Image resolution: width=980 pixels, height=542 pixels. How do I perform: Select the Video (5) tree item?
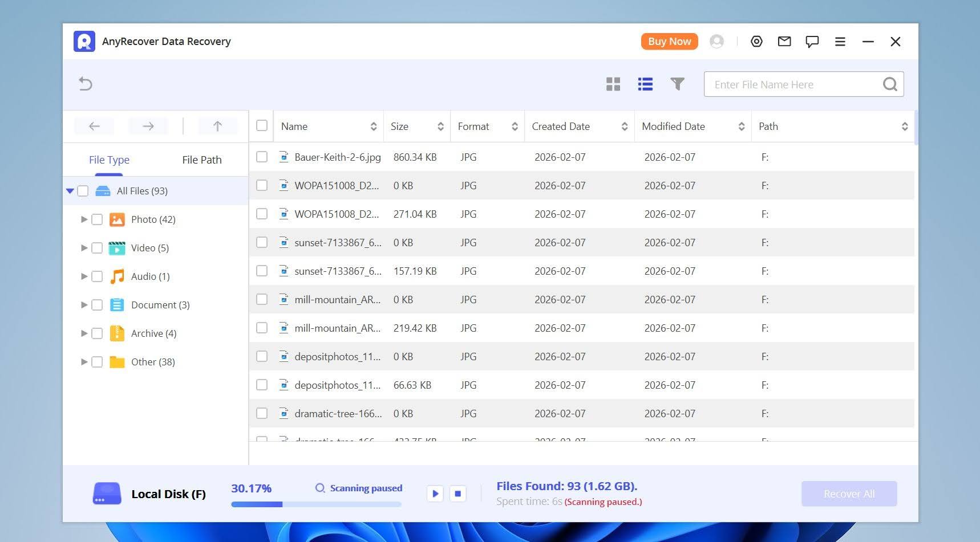coord(150,248)
